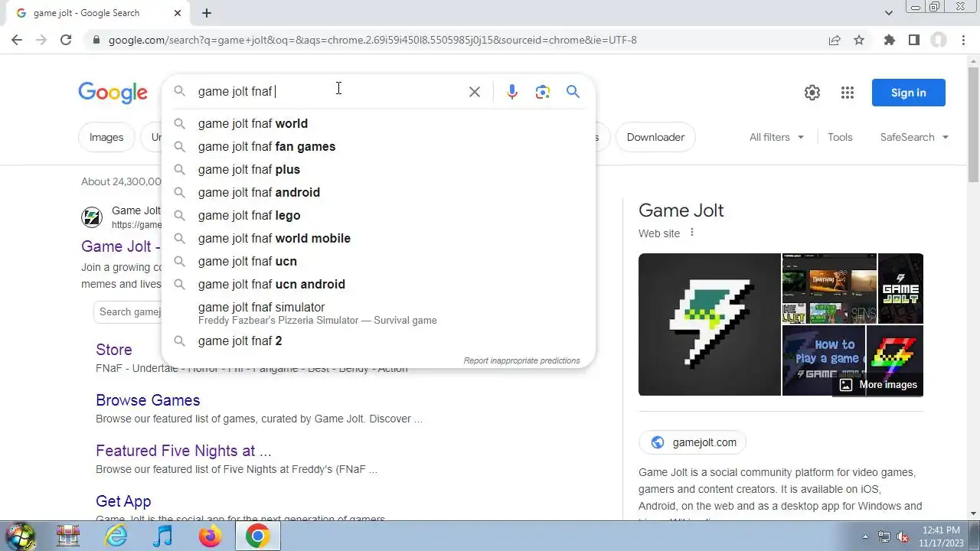Open the Browse Games link
Screen dimensions: 980x551
coord(148,400)
